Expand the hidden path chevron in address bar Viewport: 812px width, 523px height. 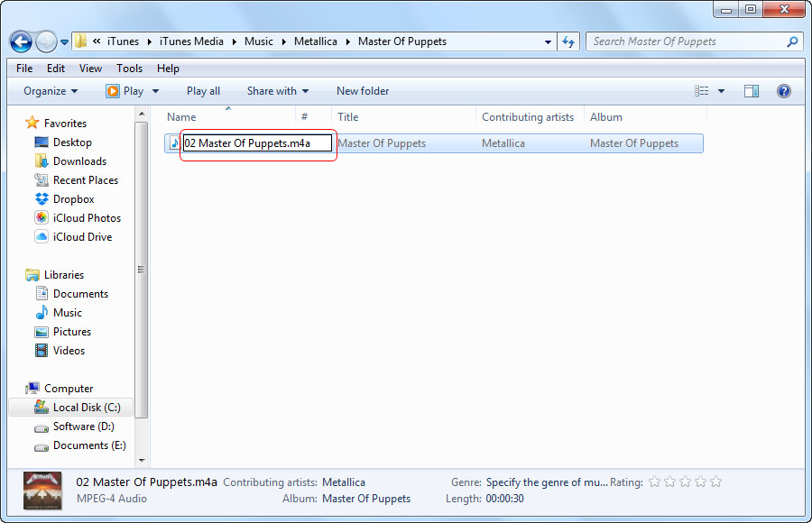tap(97, 41)
